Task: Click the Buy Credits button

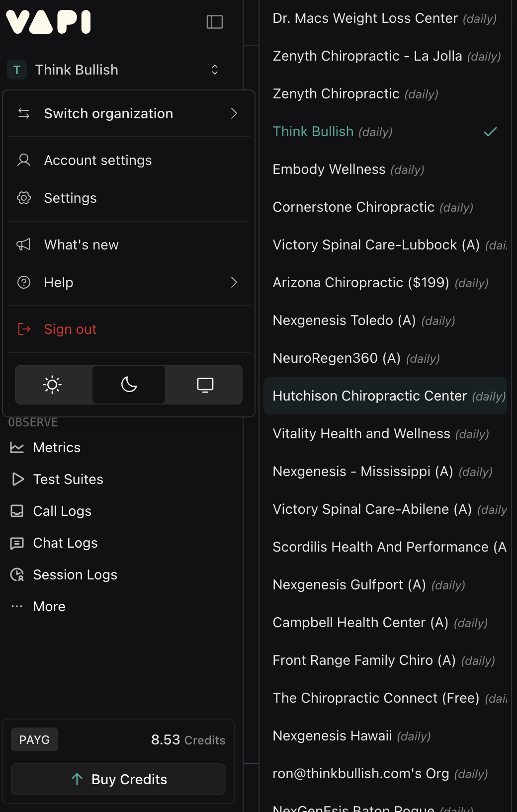Action: click(118, 779)
